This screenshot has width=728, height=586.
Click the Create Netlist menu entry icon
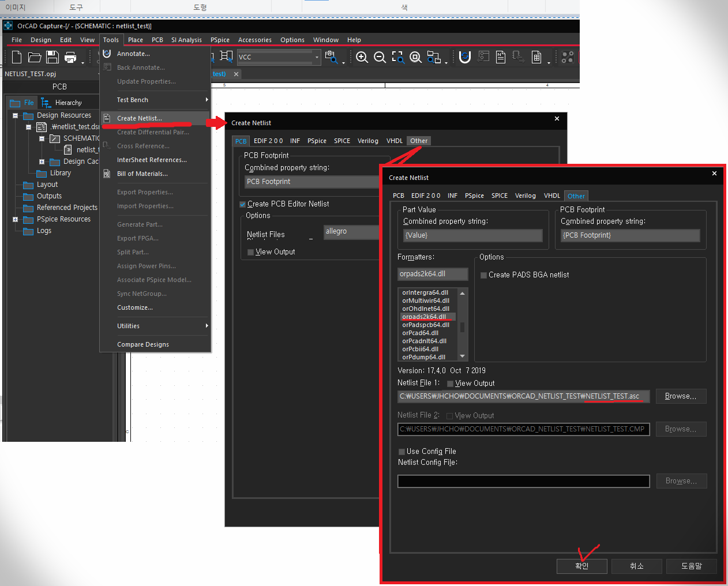tap(107, 118)
